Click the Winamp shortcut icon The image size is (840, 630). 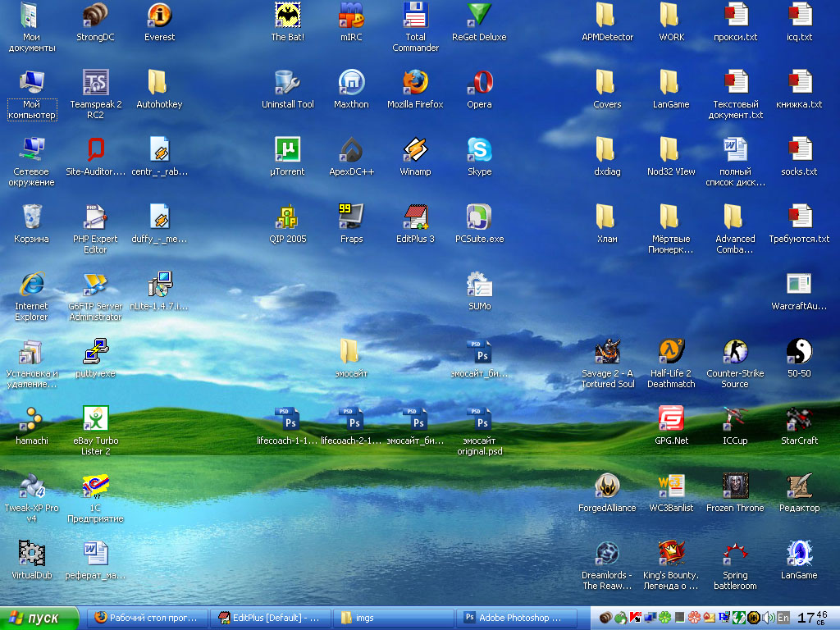(415, 150)
